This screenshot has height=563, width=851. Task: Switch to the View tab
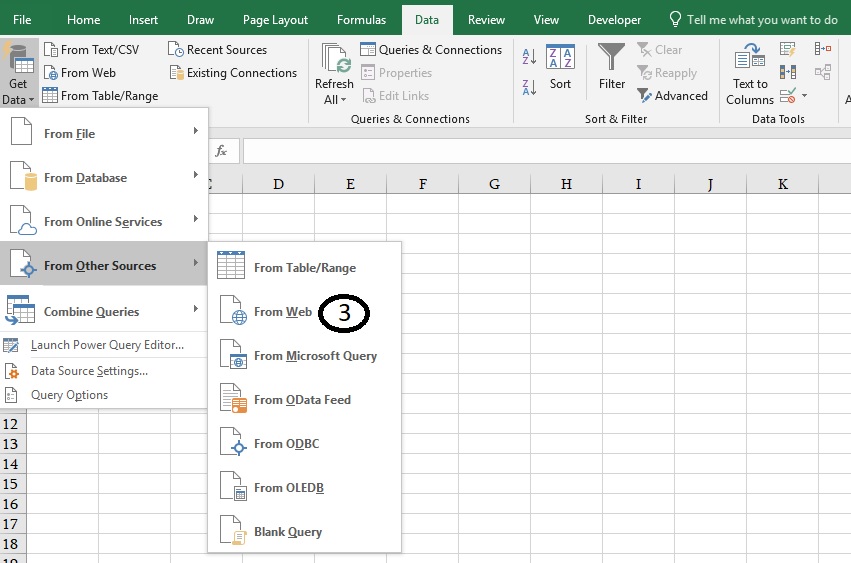pos(546,20)
